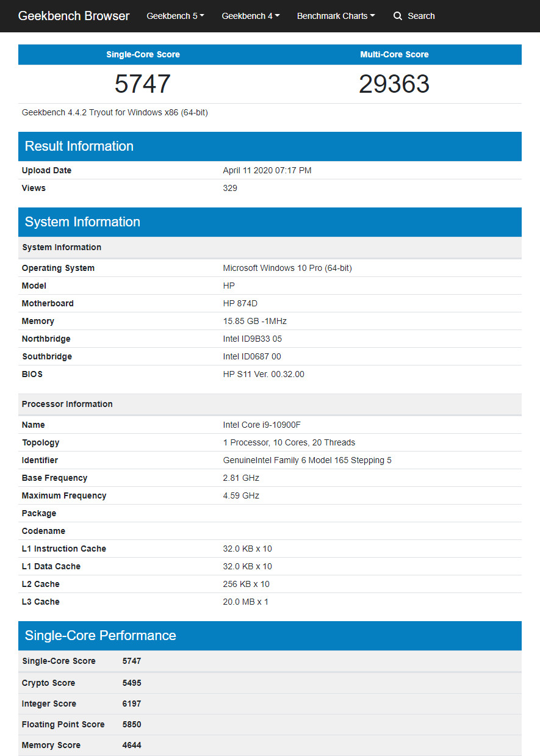Click the Result Information section heading

click(79, 146)
